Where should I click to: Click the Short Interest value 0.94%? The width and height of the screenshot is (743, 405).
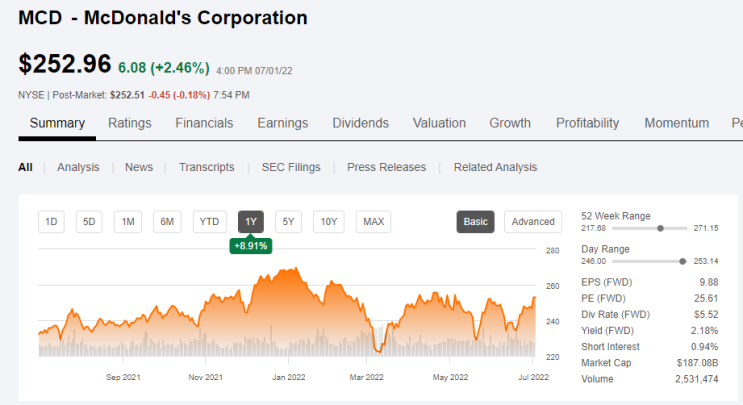(x=705, y=347)
